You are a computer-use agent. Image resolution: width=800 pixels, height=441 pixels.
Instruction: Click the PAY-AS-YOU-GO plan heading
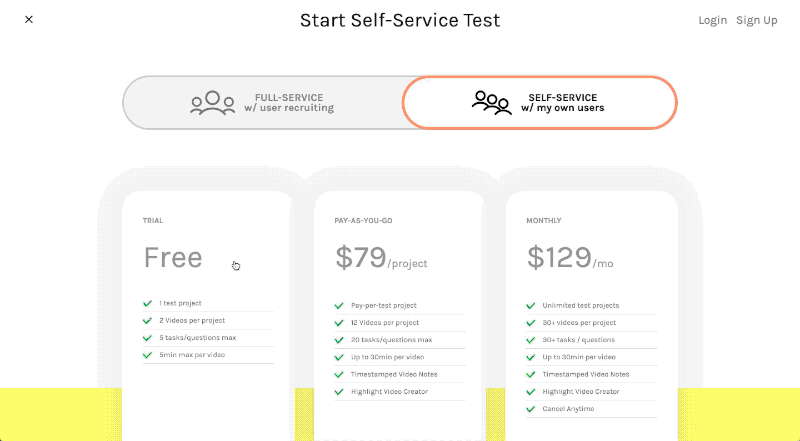363,220
